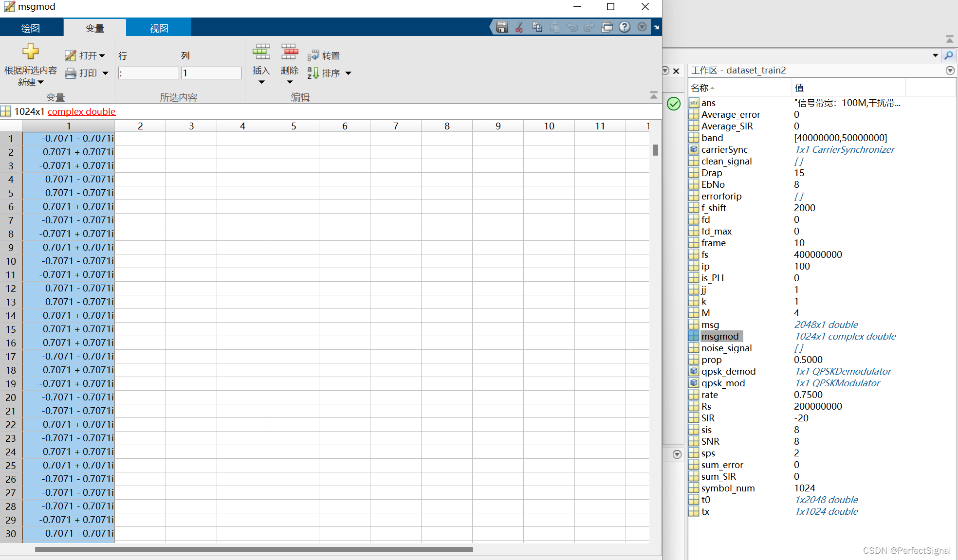Click the 删除 (Delete) icon
958x560 pixels.
(x=290, y=51)
